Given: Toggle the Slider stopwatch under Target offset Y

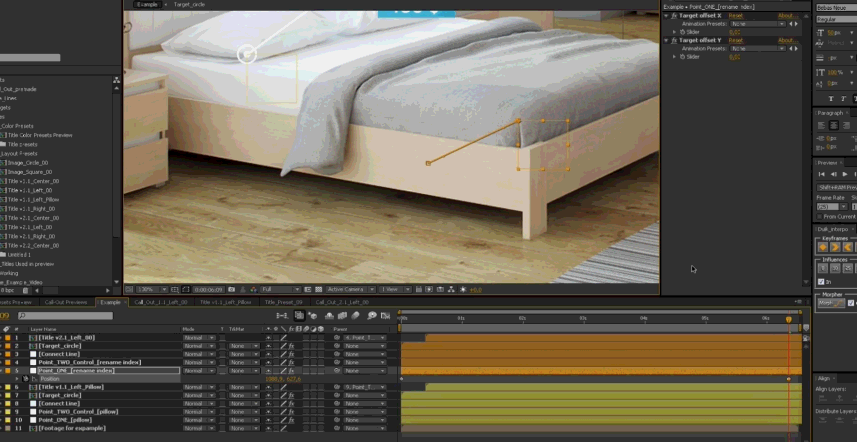Looking at the screenshot, I should point(682,57).
